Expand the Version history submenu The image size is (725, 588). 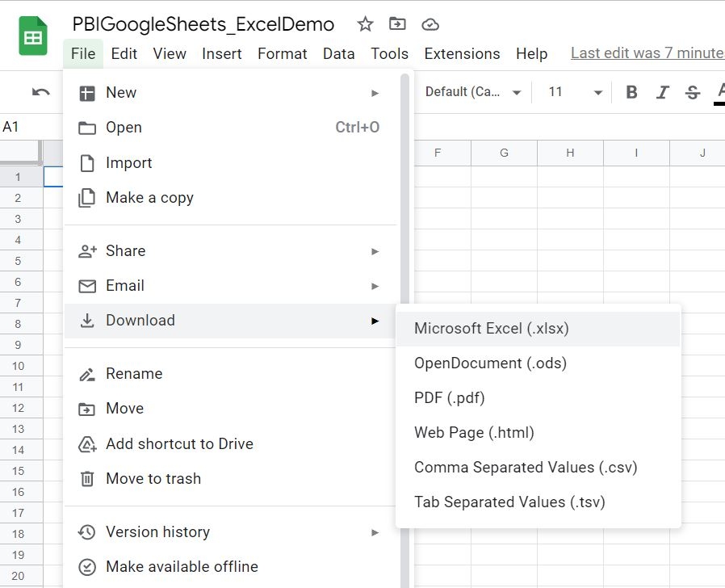(157, 532)
